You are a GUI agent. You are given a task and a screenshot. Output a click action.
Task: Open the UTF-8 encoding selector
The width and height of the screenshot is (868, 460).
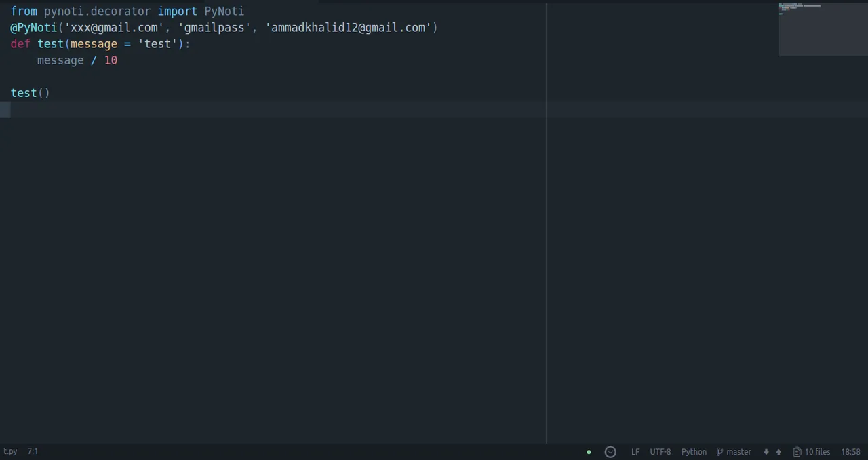click(x=660, y=452)
